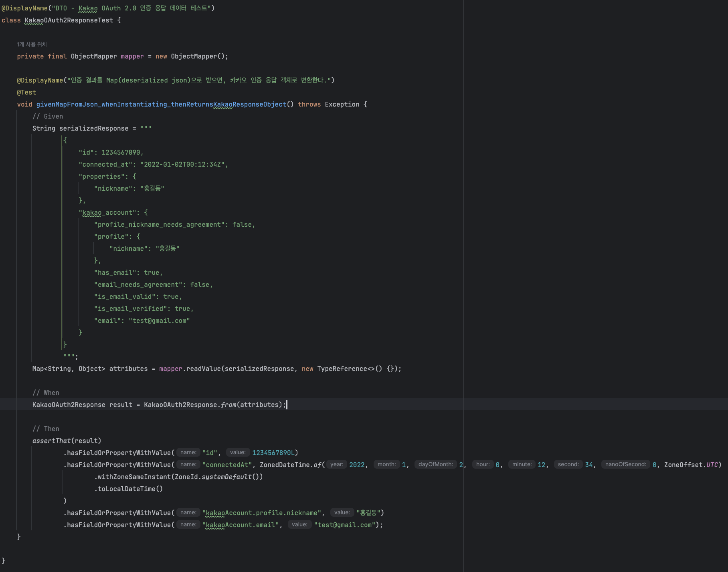Select the 'String serializedResponse' declaration

tap(81, 129)
